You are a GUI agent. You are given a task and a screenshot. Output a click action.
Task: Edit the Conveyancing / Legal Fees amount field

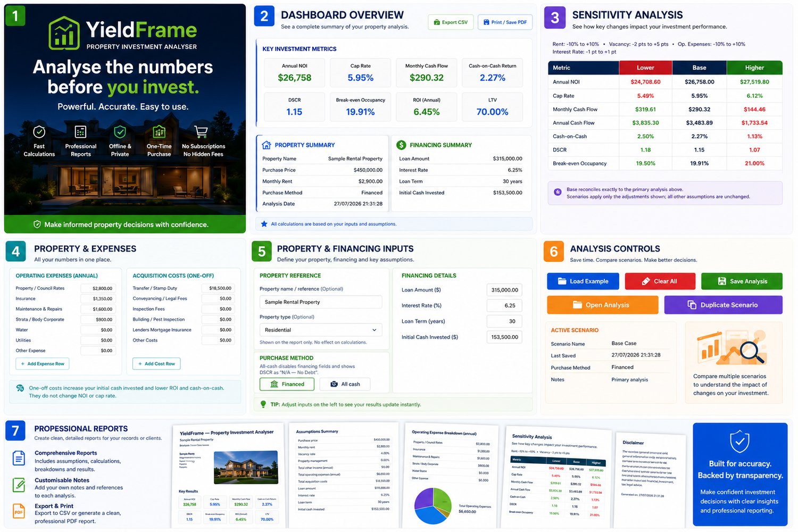pos(218,298)
